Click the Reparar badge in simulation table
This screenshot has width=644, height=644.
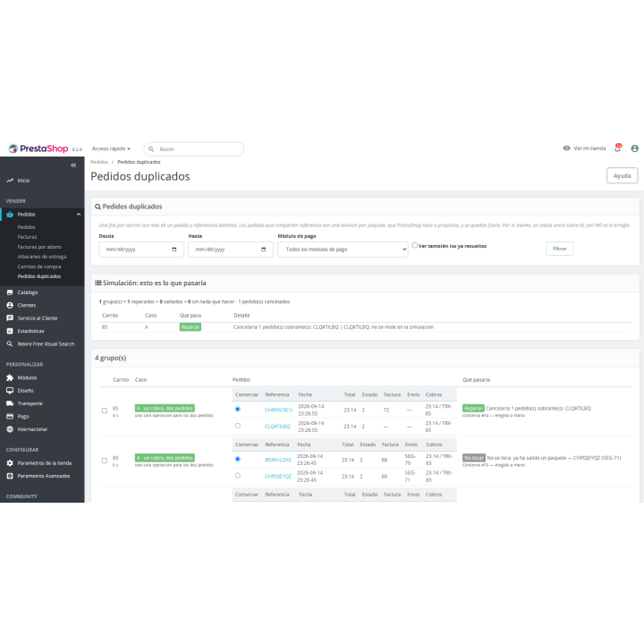[191, 327]
